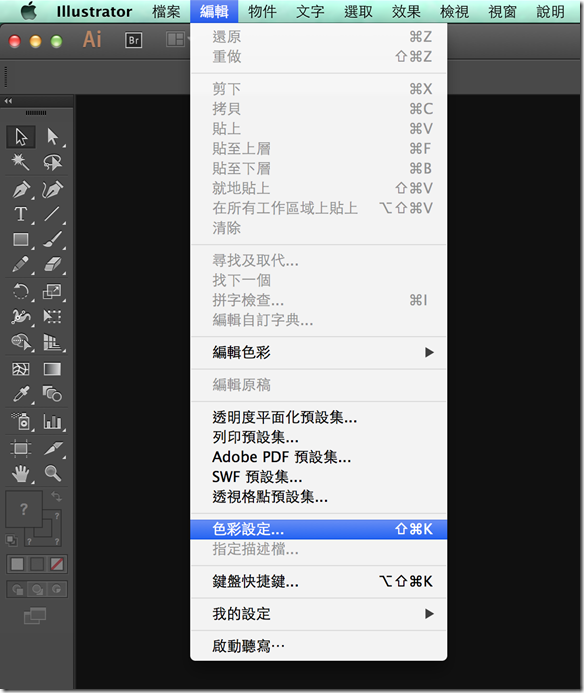Click the Fill color swatch box
This screenshot has width=584, height=693.
[23, 509]
